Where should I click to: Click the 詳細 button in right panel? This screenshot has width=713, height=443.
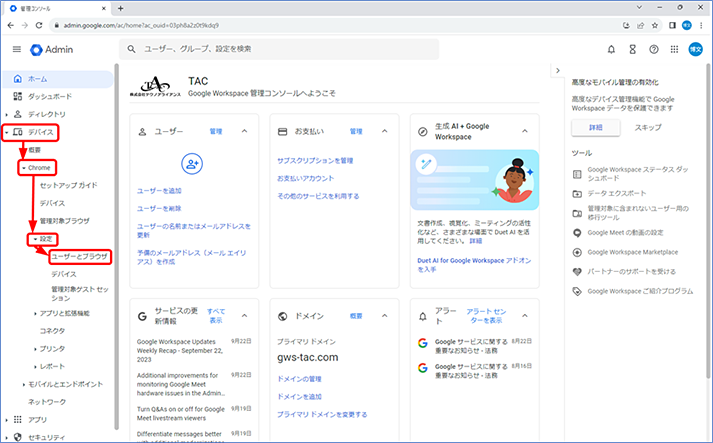[x=596, y=128]
